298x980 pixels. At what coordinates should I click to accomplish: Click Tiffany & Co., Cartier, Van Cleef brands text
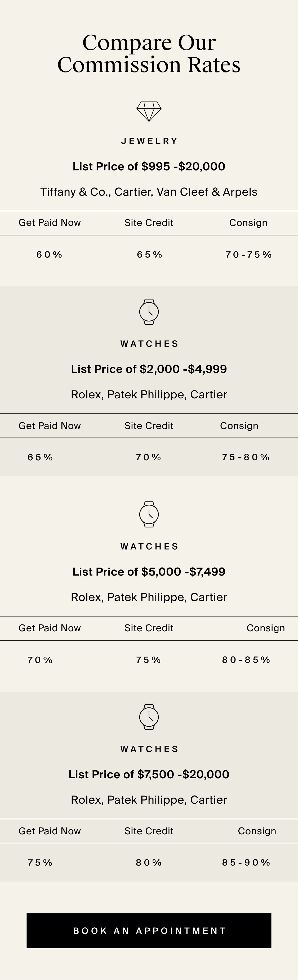point(149,192)
